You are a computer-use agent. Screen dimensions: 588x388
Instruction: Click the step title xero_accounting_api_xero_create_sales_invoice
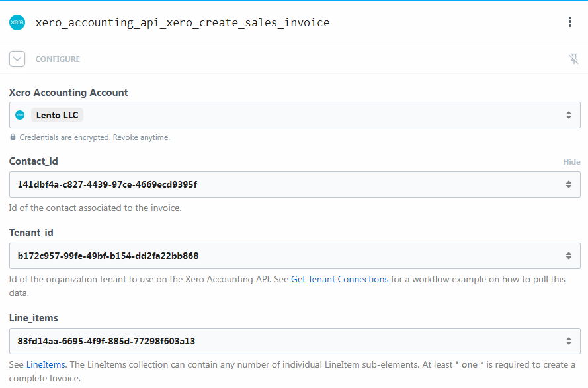[x=183, y=23]
